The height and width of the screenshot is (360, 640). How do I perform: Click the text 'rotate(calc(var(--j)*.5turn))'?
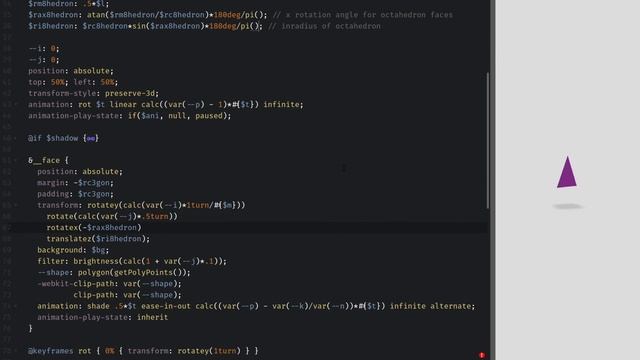pyautogui.click(x=112, y=216)
